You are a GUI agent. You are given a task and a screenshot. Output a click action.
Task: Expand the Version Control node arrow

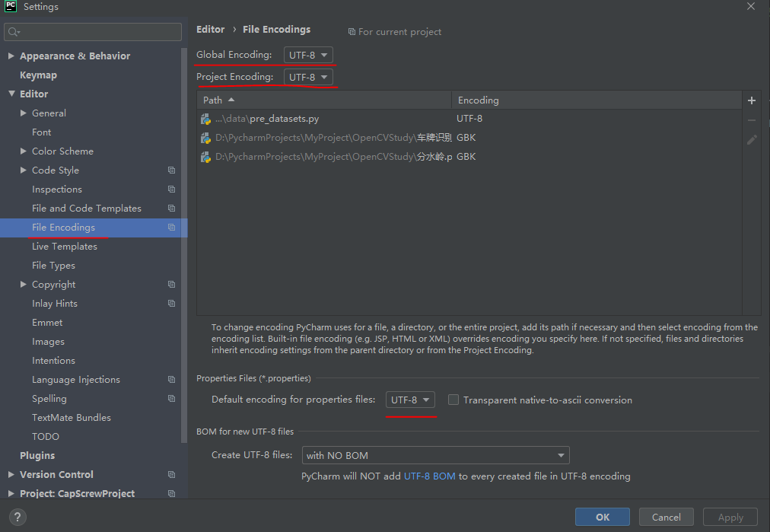coord(11,474)
